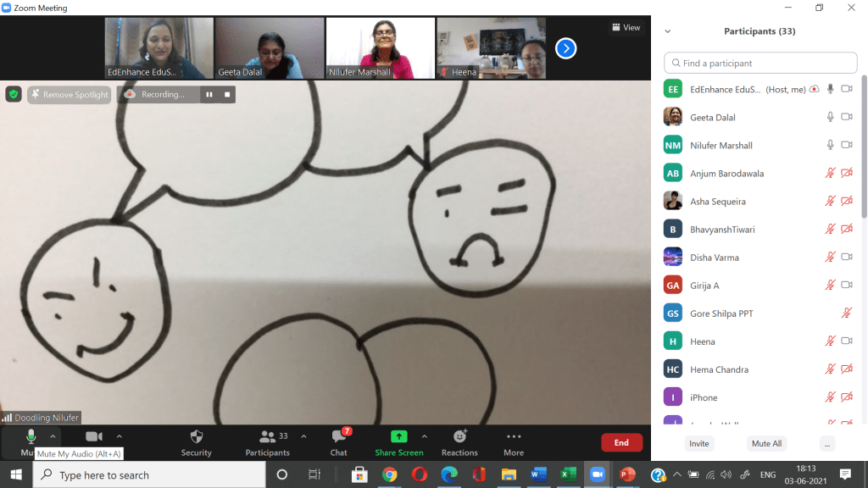Expand audio options arrow next to Mute
The image size is (868, 488).
click(x=53, y=436)
